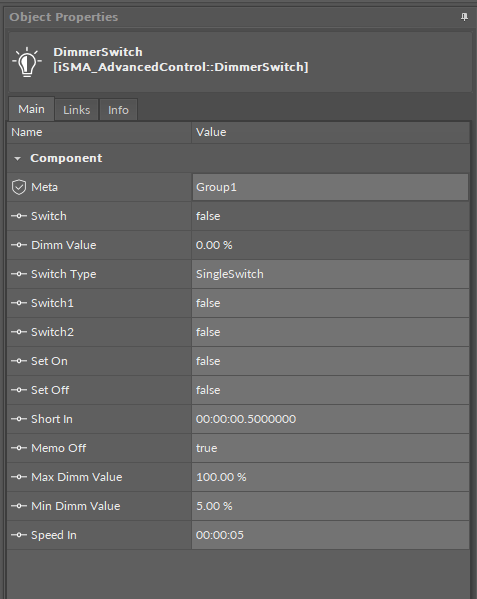This screenshot has width=477, height=599.
Task: Open the Switch Type SingleSwitch dropdown
Action: 330,274
